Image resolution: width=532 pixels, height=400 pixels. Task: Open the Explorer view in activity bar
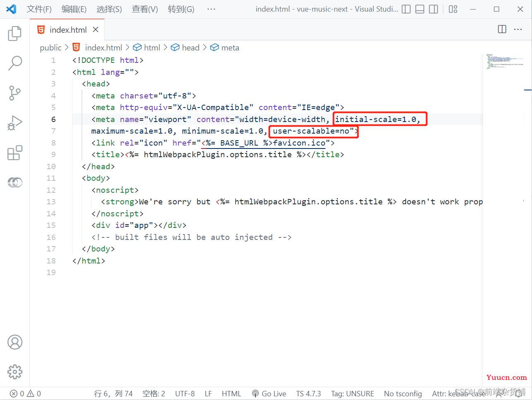(x=15, y=34)
